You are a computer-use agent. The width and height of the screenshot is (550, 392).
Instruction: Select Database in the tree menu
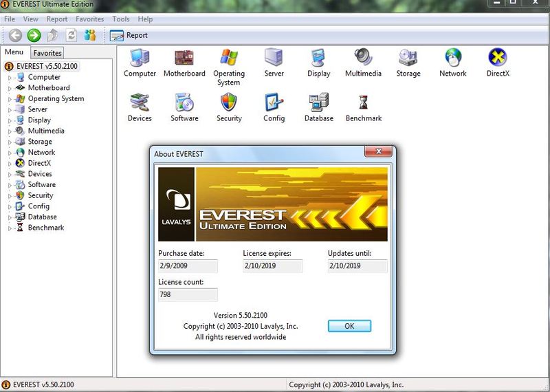tap(43, 217)
